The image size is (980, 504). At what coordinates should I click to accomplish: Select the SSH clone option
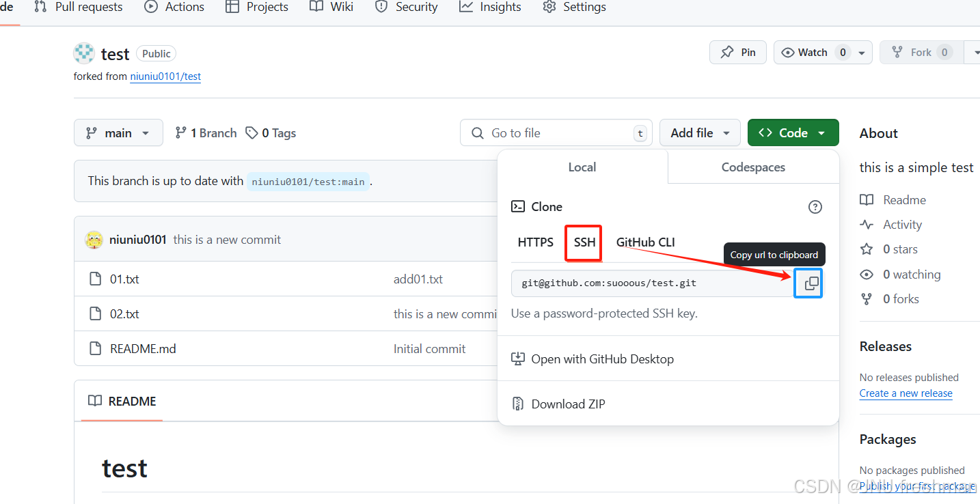[584, 242]
